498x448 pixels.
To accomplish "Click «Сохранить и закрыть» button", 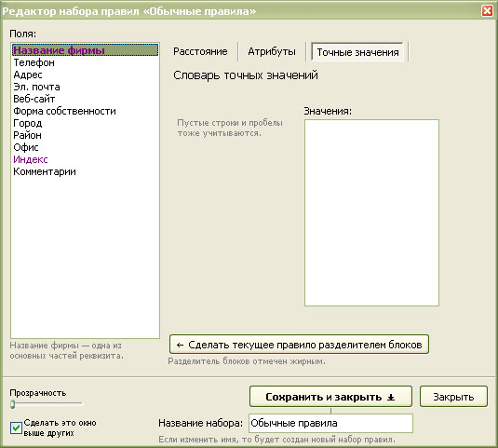I will [x=330, y=397].
